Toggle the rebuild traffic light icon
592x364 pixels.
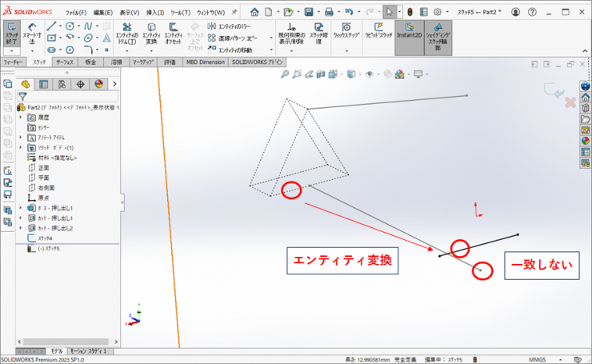[x=410, y=12]
